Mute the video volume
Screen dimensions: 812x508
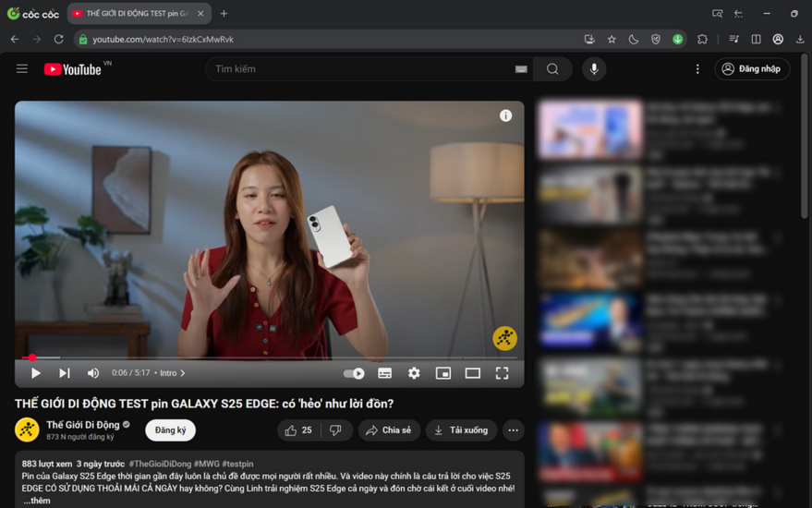pos(93,373)
